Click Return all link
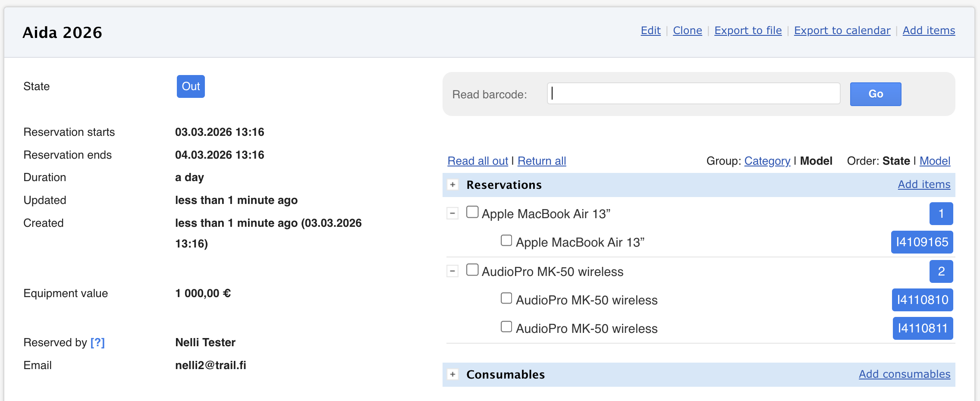Image resolution: width=980 pixels, height=401 pixels. (x=542, y=161)
